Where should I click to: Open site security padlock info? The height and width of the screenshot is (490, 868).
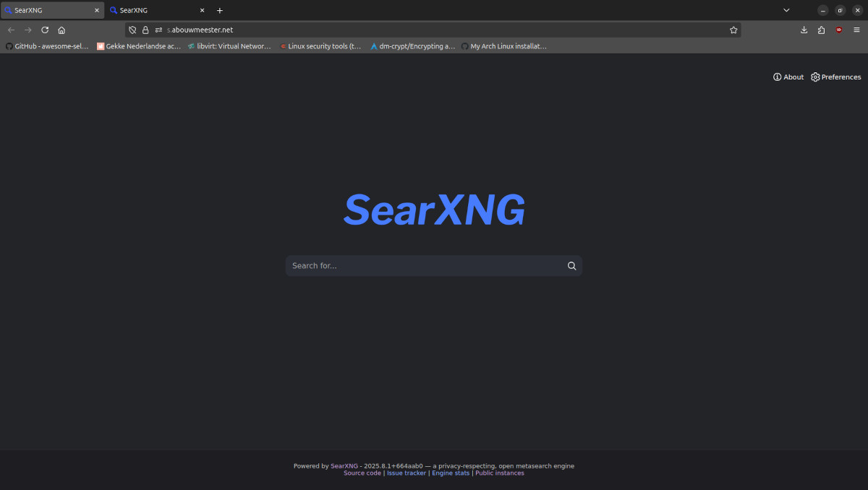click(145, 30)
